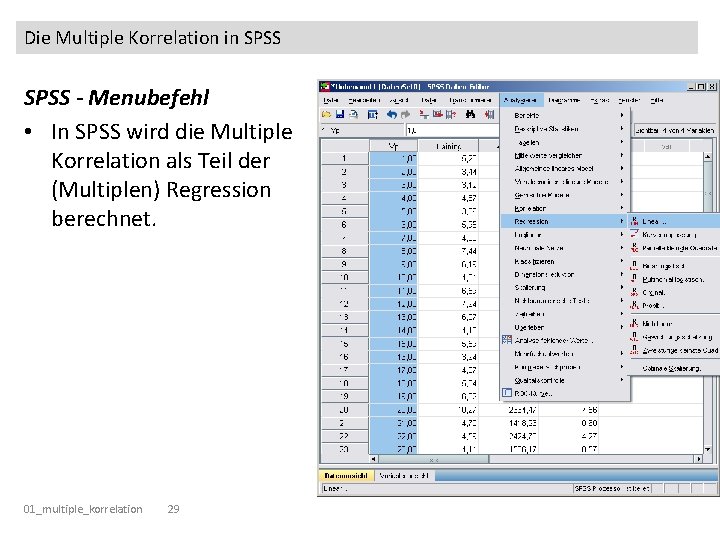The height and width of the screenshot is (540, 720).
Task: Expand Nichtparametrische Tests submenu
Action: pos(565,301)
